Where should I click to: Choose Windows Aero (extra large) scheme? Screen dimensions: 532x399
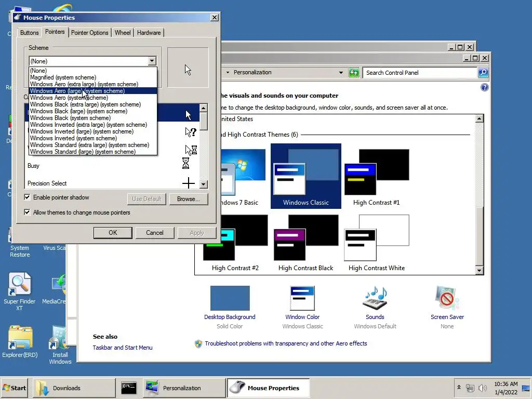click(92, 84)
